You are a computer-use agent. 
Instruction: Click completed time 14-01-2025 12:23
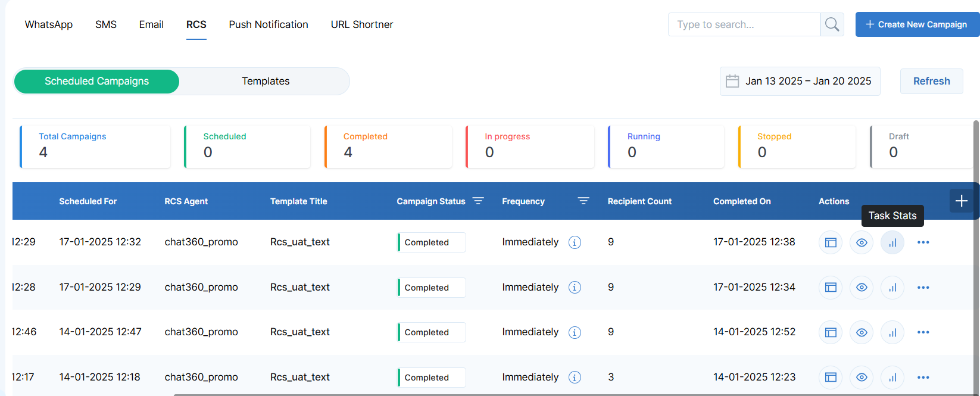[x=754, y=377]
